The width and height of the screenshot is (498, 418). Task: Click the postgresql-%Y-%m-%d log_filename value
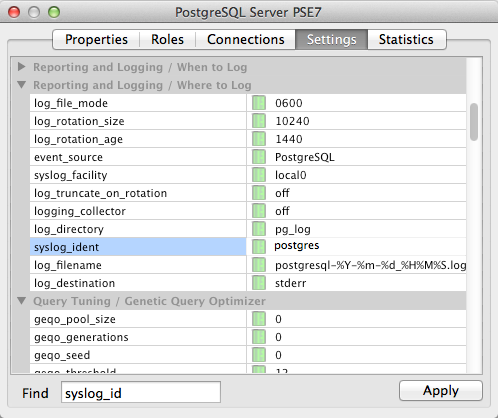tap(370, 265)
